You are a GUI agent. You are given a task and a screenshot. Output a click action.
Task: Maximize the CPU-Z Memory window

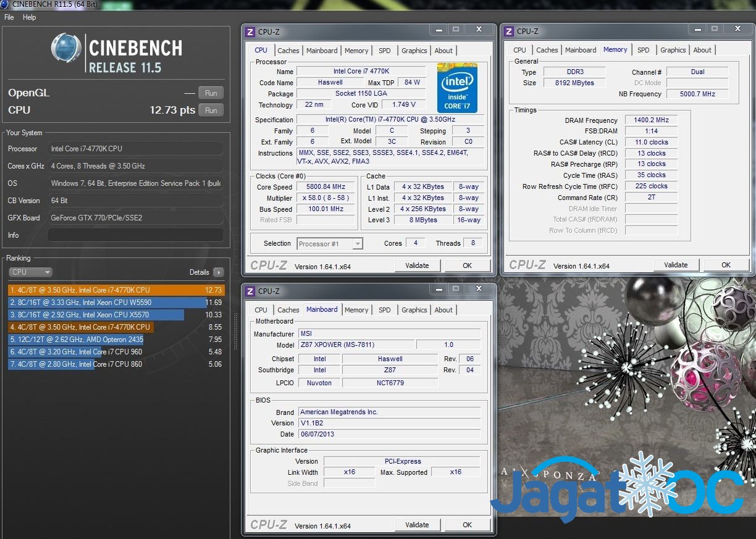tap(715, 30)
